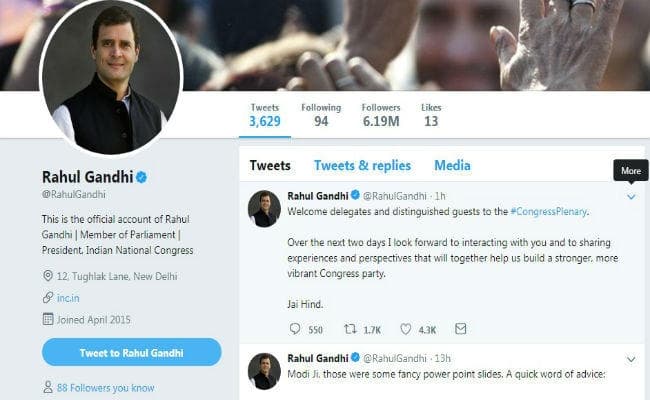Click the #CongressPlenary hashtag
The width and height of the screenshot is (650, 400).
tap(549, 212)
